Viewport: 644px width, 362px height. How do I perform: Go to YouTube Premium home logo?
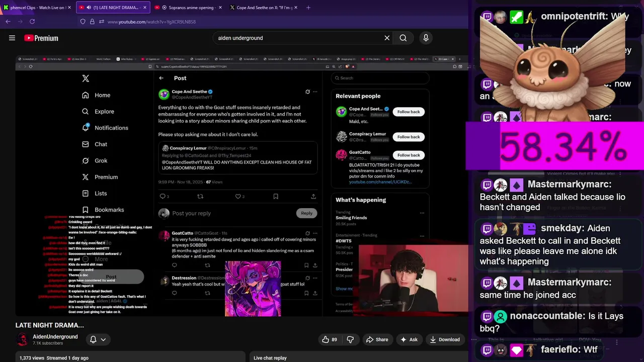pos(41,38)
